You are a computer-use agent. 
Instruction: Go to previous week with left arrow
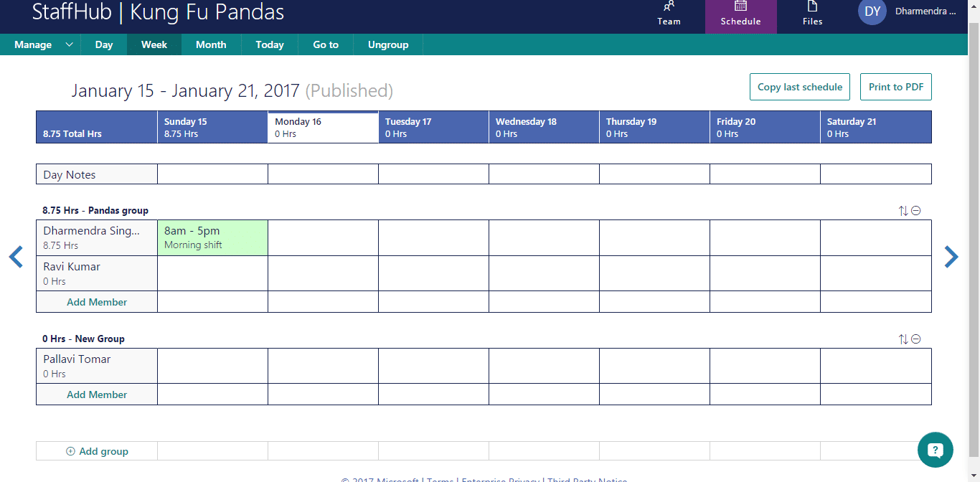(16, 257)
